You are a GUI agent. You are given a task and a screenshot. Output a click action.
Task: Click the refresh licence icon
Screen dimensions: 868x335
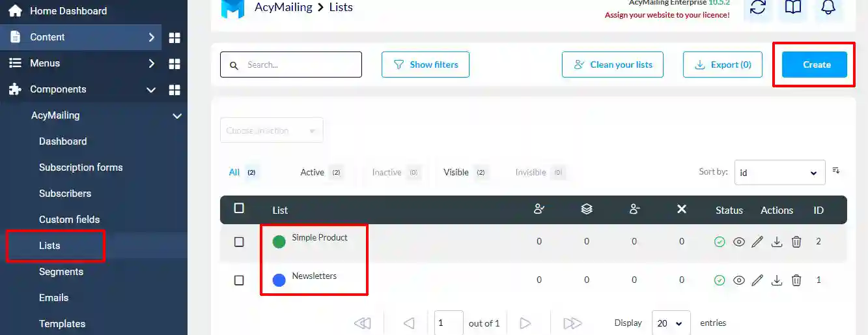click(758, 8)
